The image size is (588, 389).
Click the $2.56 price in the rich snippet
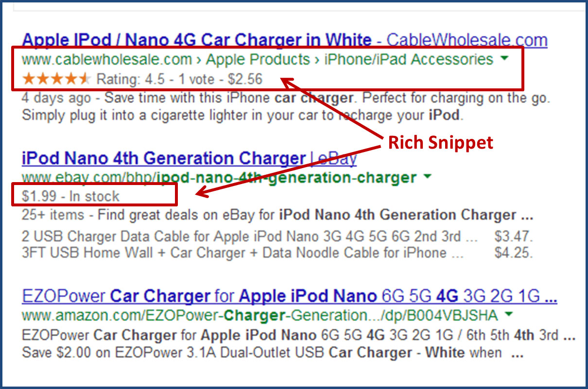pos(245,79)
